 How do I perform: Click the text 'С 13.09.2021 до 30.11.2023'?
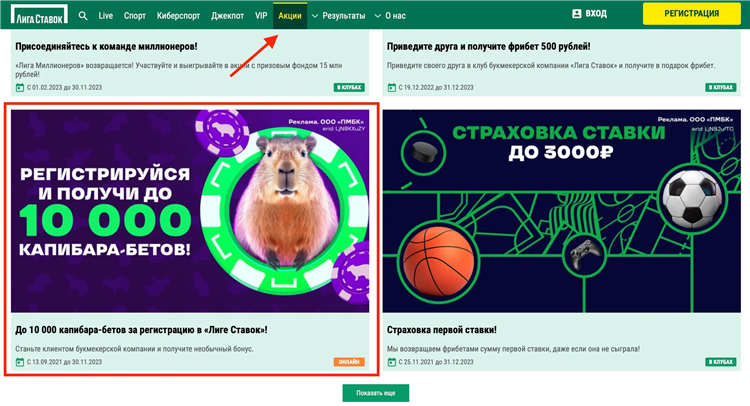(64, 362)
